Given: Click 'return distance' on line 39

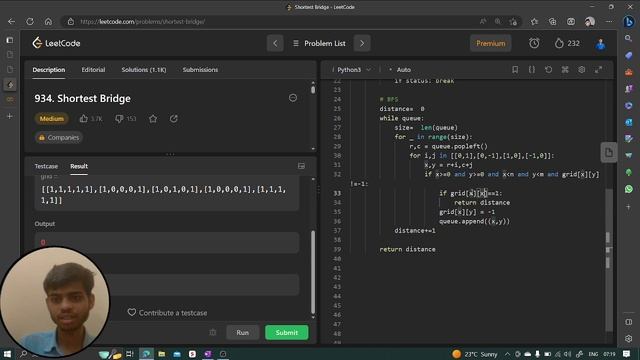Looking at the screenshot, I should click(x=407, y=249).
